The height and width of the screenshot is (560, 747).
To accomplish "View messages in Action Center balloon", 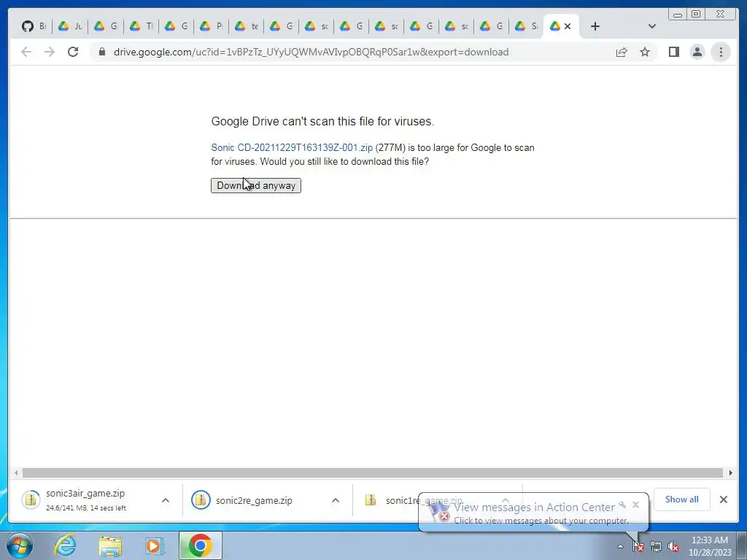I will (x=533, y=513).
